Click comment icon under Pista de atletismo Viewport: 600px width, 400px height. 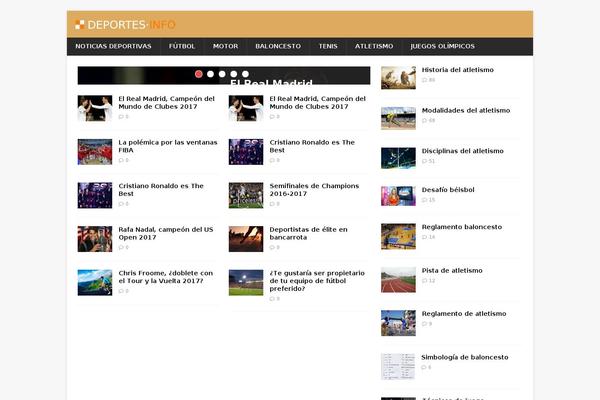[x=424, y=281]
